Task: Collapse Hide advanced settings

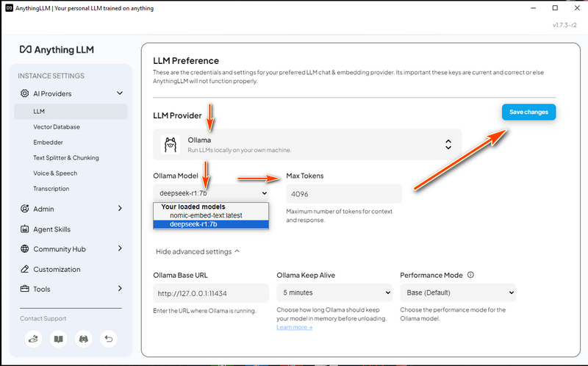Action: click(x=198, y=251)
